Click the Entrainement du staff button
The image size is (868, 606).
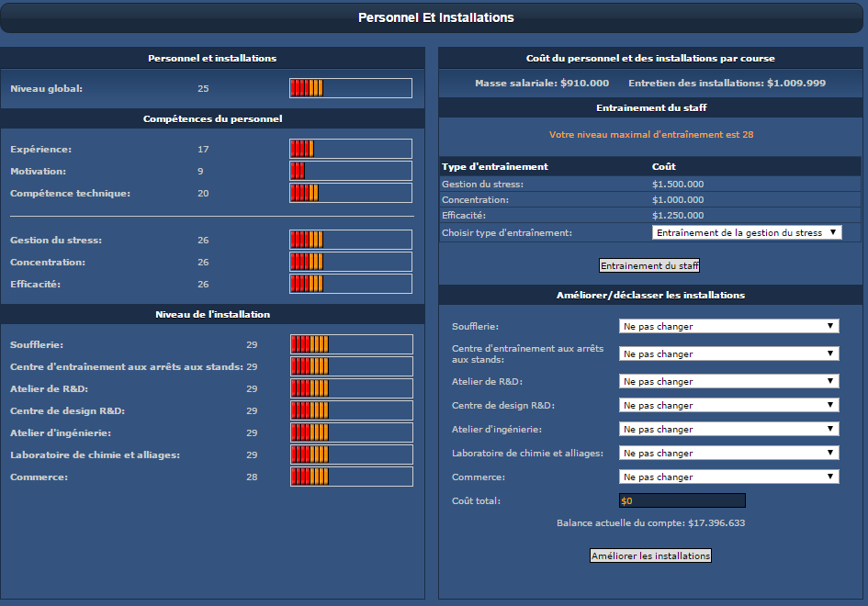(x=649, y=265)
